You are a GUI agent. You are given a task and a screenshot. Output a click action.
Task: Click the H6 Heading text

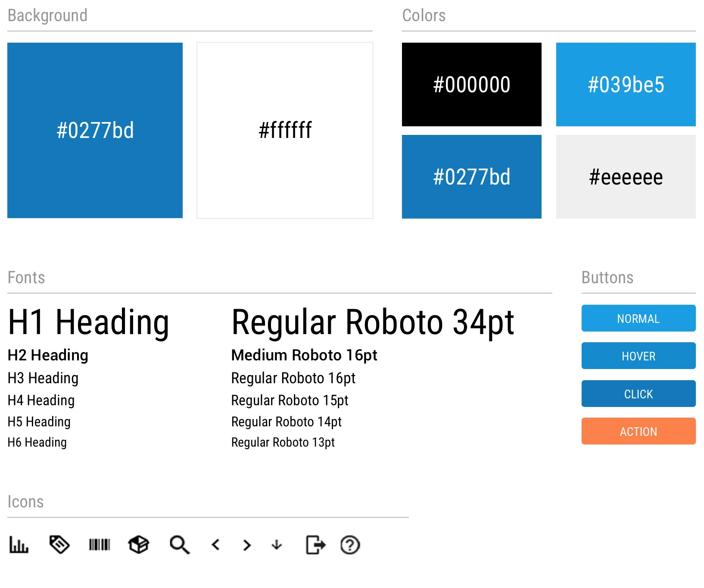click(37, 442)
